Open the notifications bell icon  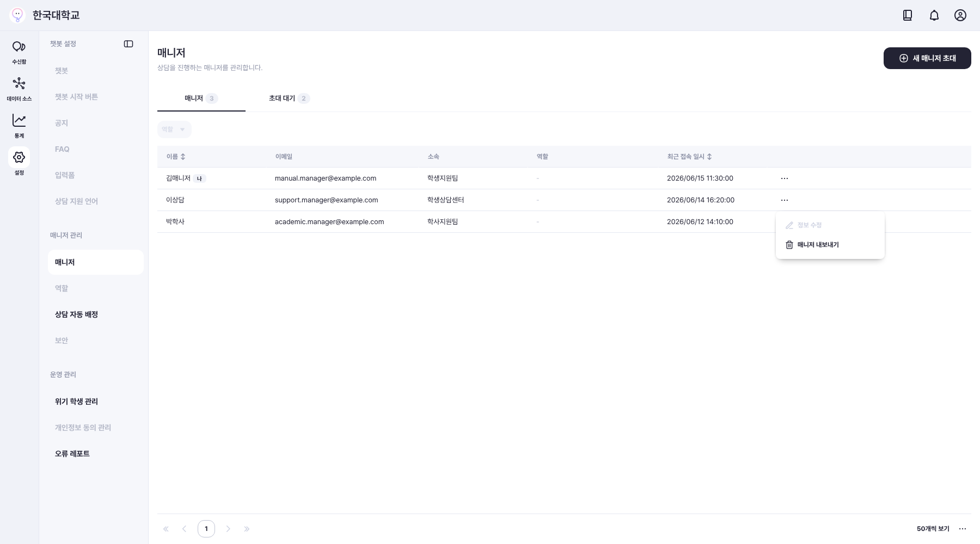click(x=934, y=15)
